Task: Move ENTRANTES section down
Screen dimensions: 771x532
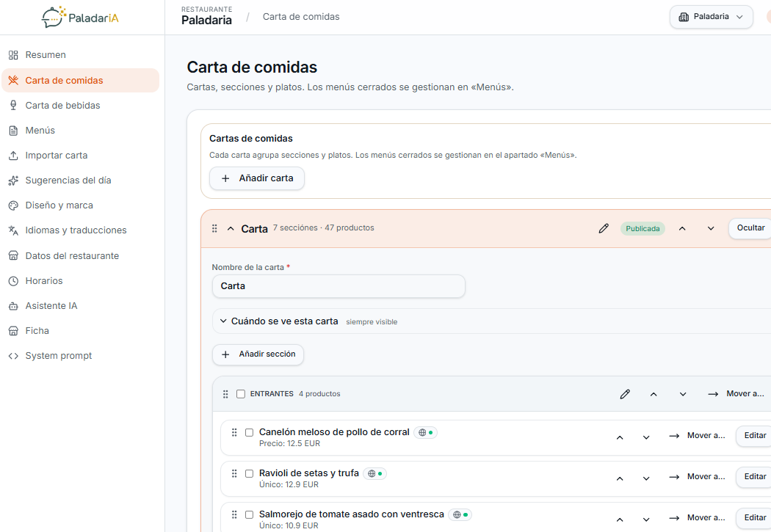Action: pyautogui.click(x=683, y=394)
